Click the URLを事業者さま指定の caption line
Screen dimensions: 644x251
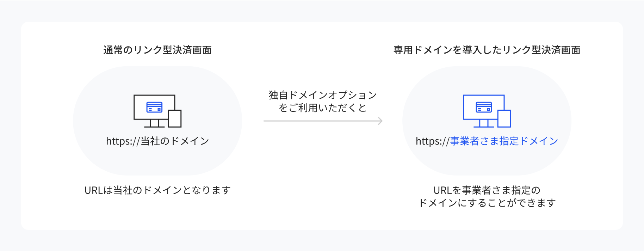tap(487, 190)
